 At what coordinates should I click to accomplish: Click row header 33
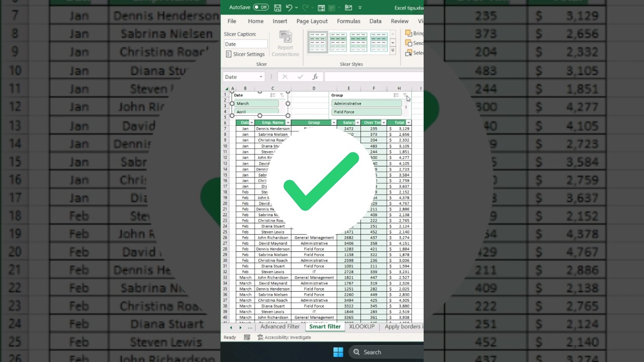coord(226,278)
